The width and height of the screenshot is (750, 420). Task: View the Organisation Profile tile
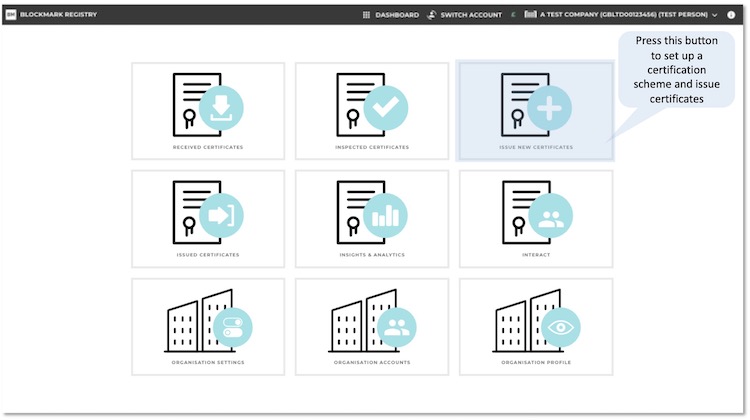click(535, 326)
